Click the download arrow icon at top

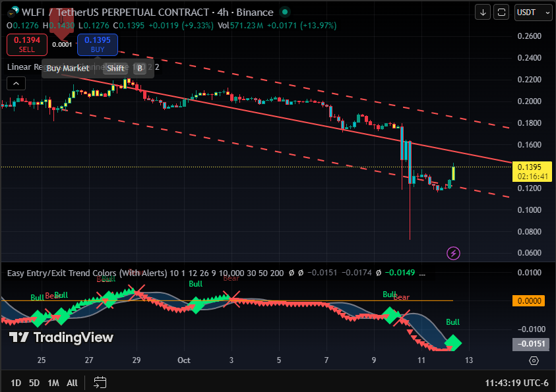483,13
